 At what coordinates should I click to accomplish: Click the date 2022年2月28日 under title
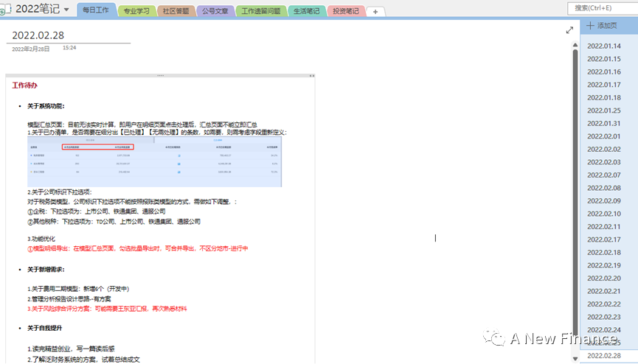[x=30, y=49]
